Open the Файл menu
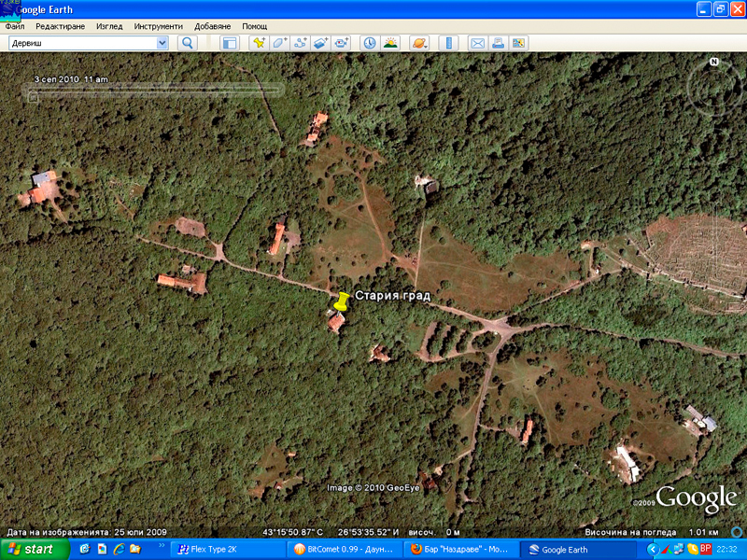 click(x=15, y=26)
